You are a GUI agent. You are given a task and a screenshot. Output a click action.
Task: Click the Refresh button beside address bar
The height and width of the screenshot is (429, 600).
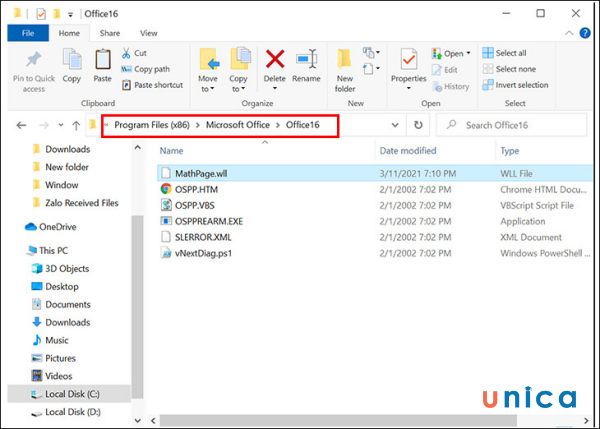(418, 125)
